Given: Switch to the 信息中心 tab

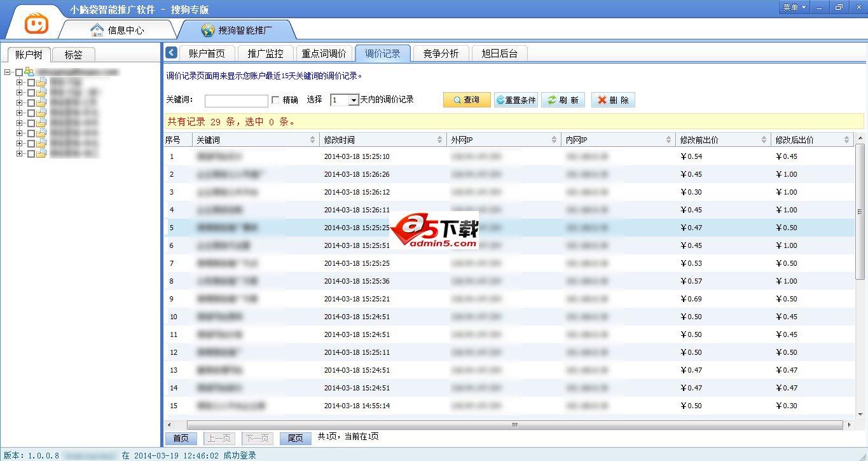Looking at the screenshot, I should [118, 30].
